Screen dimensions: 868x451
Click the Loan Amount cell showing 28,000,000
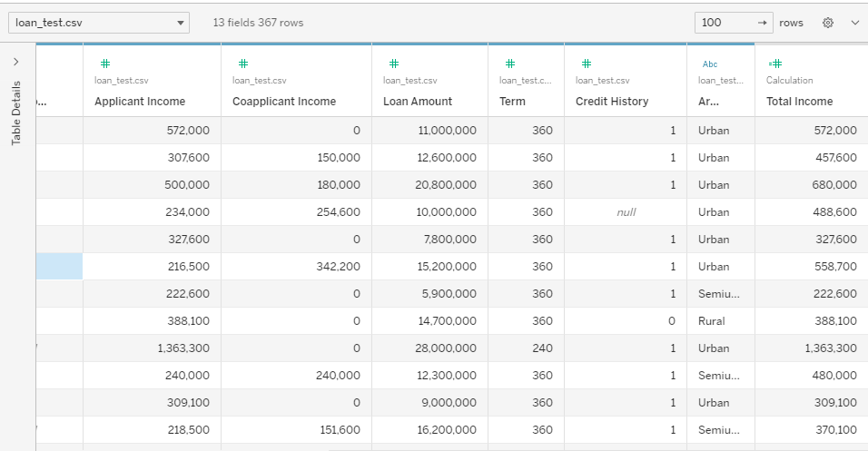[429, 348]
